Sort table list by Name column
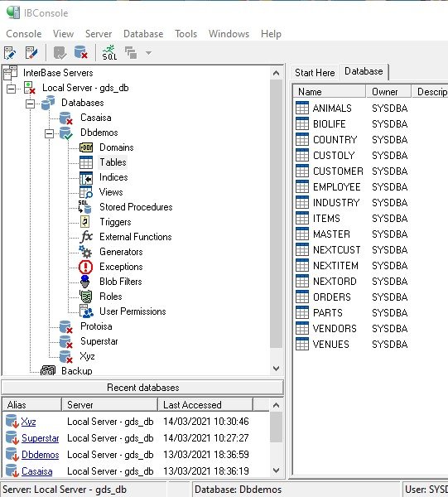 tap(329, 92)
